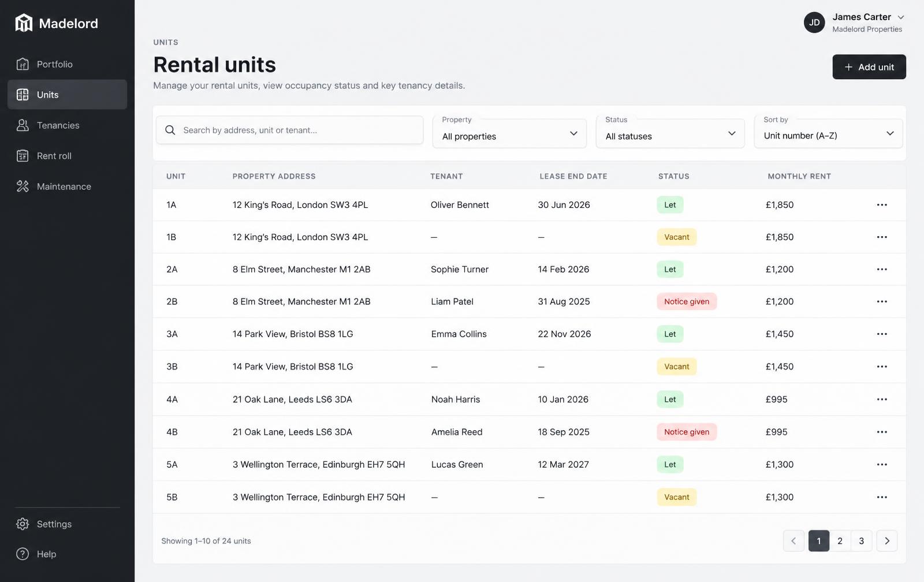The width and height of the screenshot is (924, 582).
Task: Click lease date 18 Sep 2025
Action: coord(564,432)
